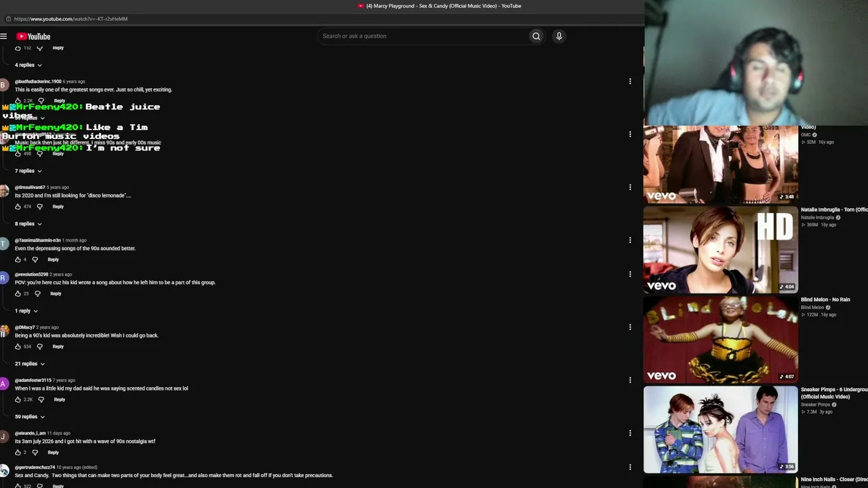Open options menu for @adamfoster3115's comment
This screenshot has width=868, height=488.
pyautogui.click(x=630, y=380)
